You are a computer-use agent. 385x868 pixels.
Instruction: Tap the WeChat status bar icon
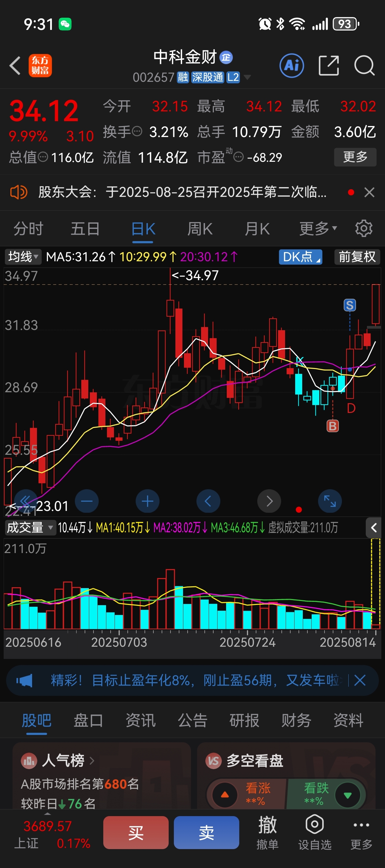click(65, 24)
